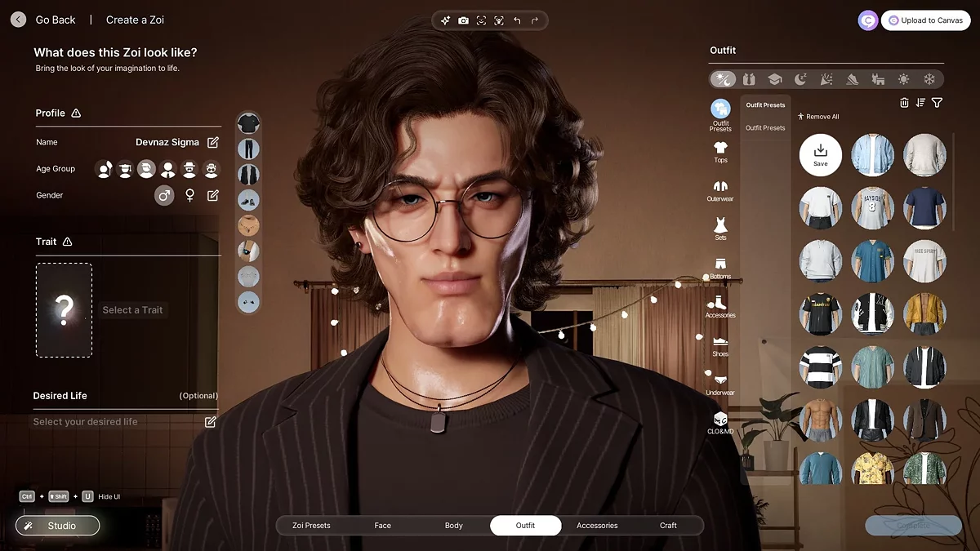Click Remove All outfit items
Screen dimensions: 980x551
click(x=818, y=117)
